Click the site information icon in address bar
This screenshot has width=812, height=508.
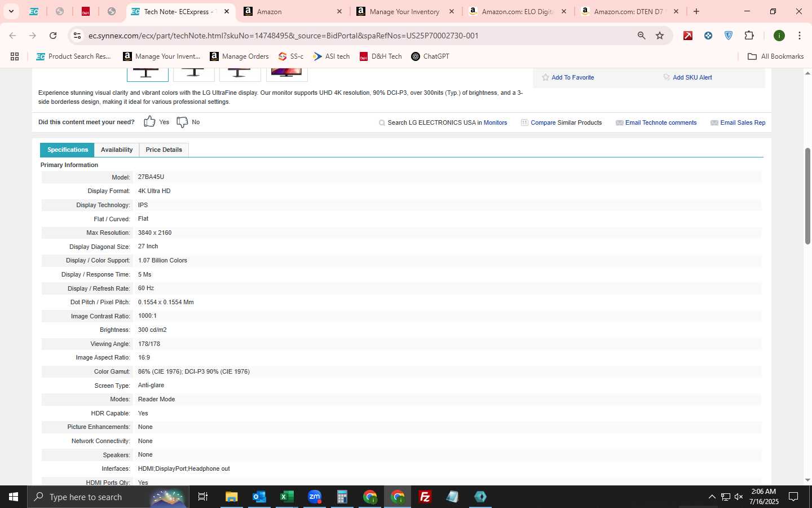coord(77,36)
